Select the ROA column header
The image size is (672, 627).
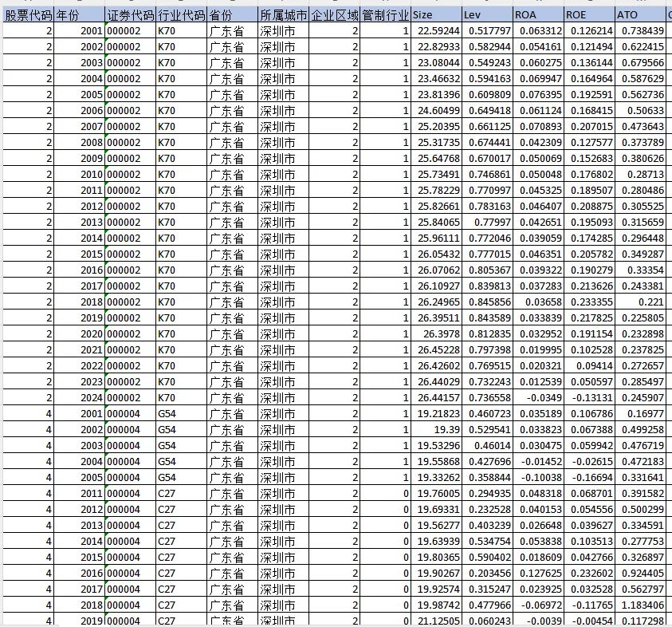click(x=538, y=15)
